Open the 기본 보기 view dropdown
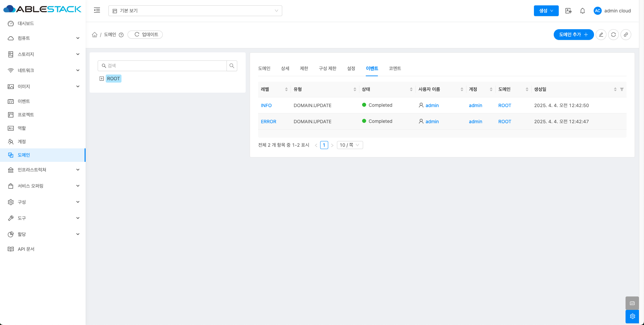Viewport: 644px width, 325px height. (x=195, y=11)
